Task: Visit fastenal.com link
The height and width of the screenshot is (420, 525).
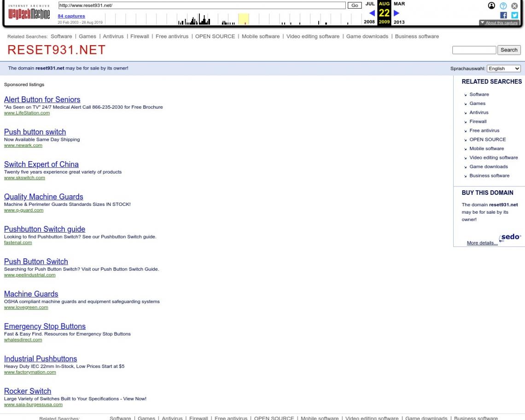Action: coord(18,243)
